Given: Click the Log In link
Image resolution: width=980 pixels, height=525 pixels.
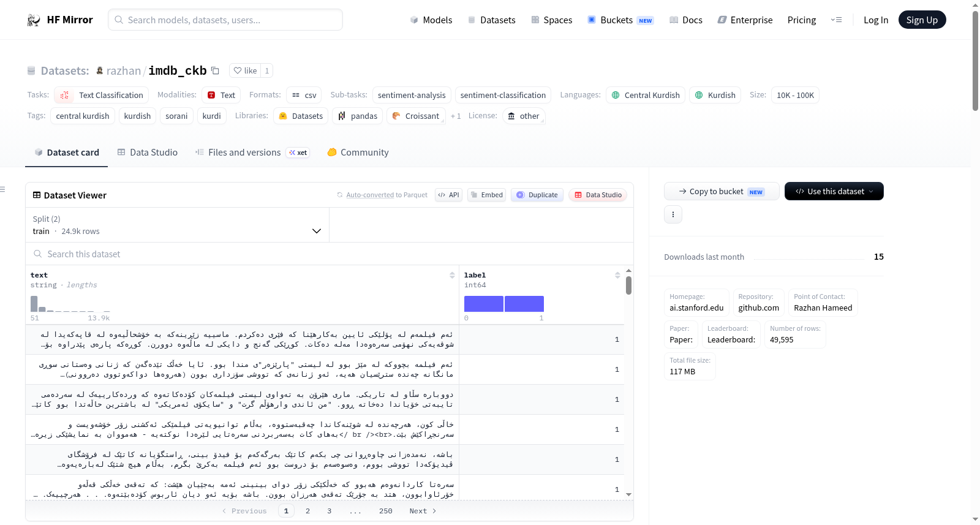Looking at the screenshot, I should (876, 20).
